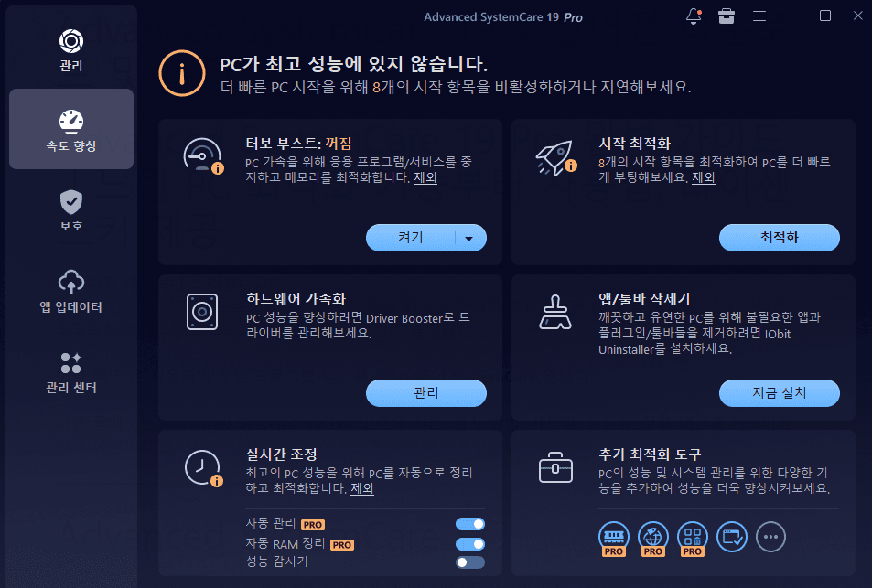Image resolution: width=872 pixels, height=588 pixels.
Task: Open the first PRO RAM tool icon
Action: [x=613, y=538]
